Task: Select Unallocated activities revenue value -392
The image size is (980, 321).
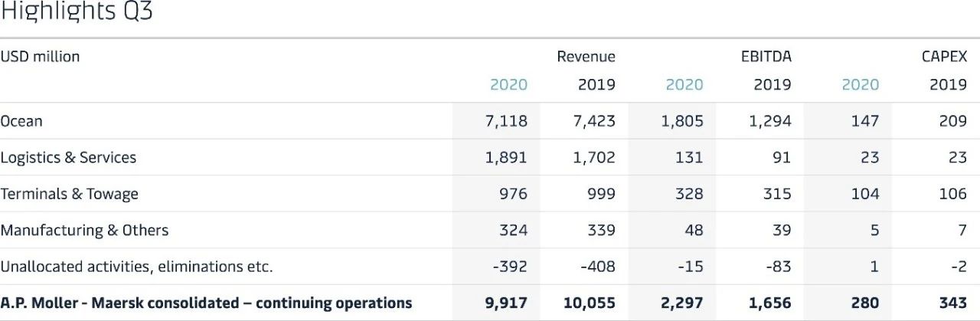Action: tap(510, 267)
